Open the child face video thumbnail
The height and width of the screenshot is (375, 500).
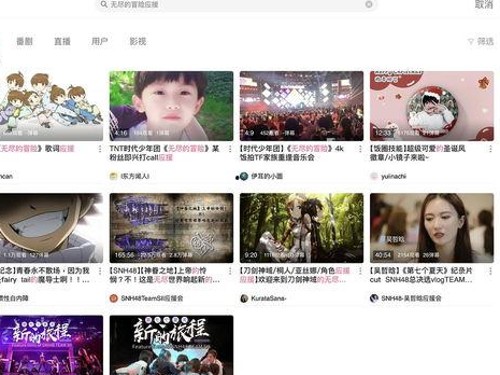click(171, 106)
